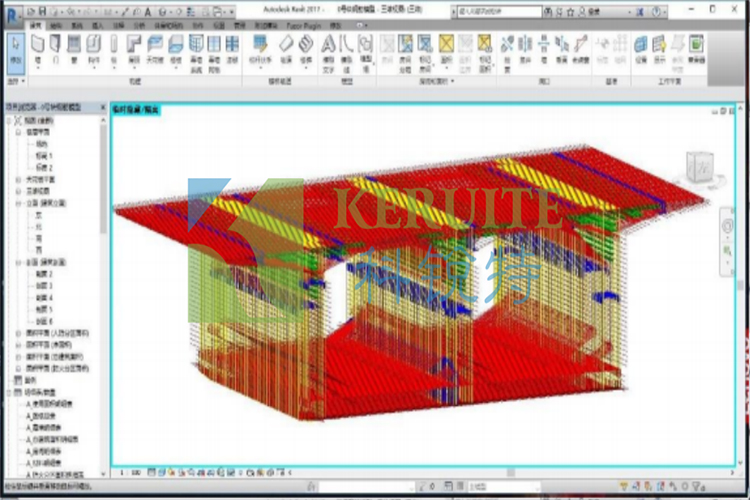Collapse the sections node in project browser

coord(18,263)
